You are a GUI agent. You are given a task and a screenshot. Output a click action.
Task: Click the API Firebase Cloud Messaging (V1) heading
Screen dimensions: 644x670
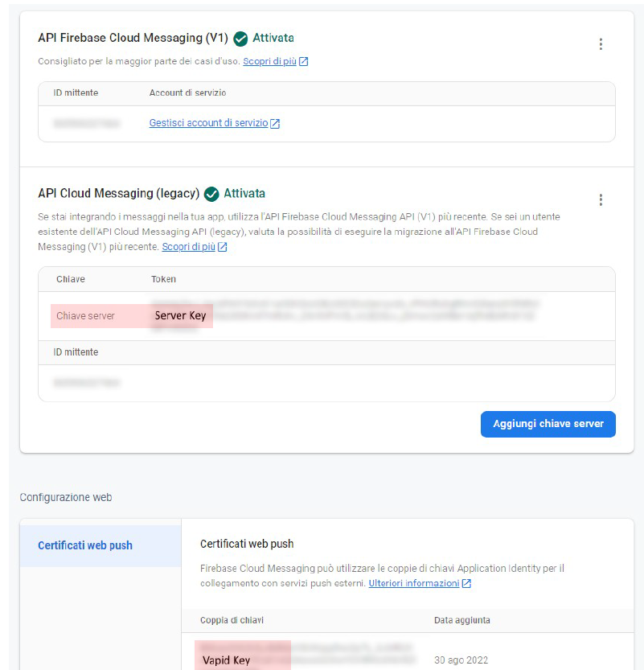tap(133, 38)
